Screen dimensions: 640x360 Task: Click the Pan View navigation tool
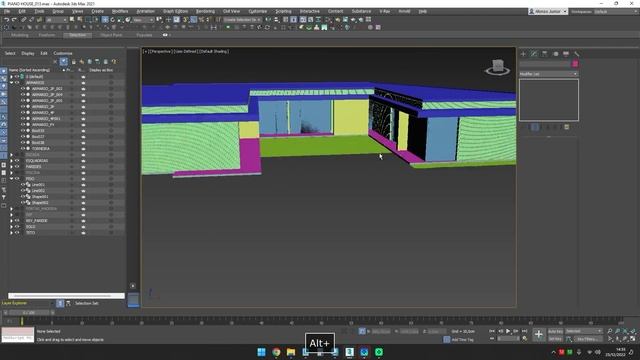[x=618, y=339]
